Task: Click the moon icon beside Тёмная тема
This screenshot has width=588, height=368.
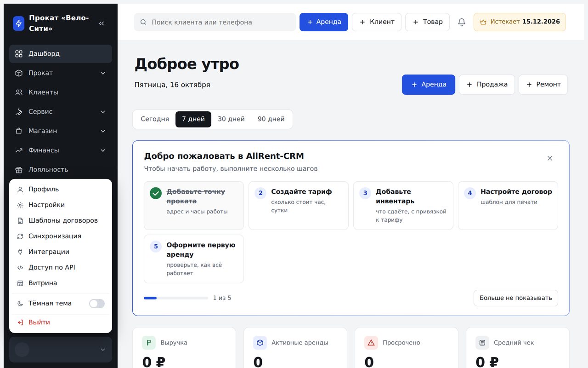Action: pos(20,304)
